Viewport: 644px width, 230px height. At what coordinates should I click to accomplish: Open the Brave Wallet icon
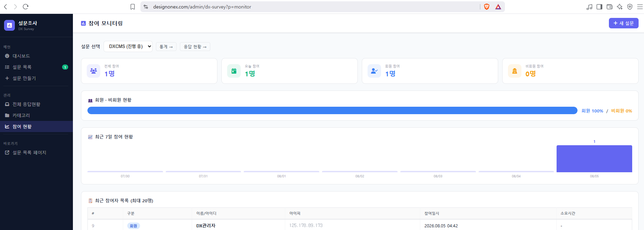(x=610, y=7)
